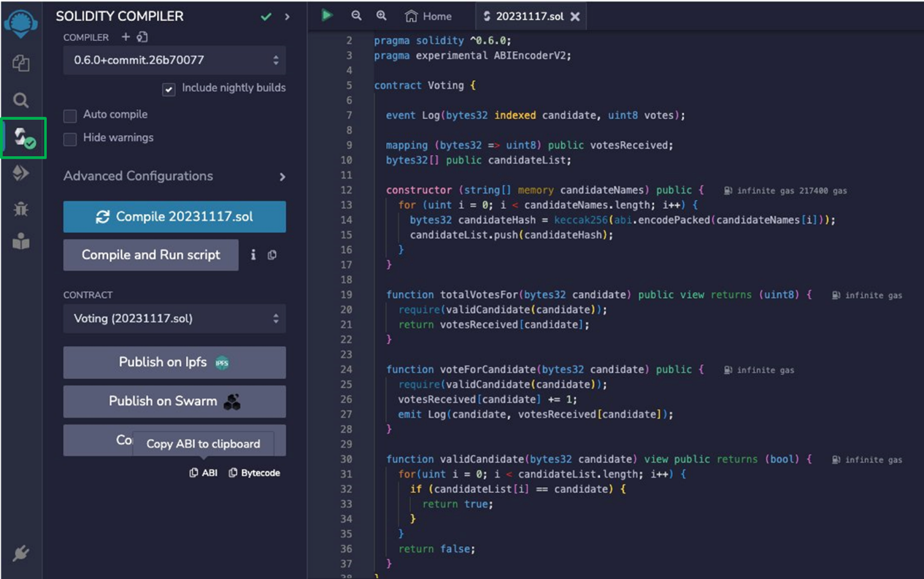Enable the Hide warnings checkbox
Image resolution: width=924 pixels, height=579 pixels.
[70, 139]
